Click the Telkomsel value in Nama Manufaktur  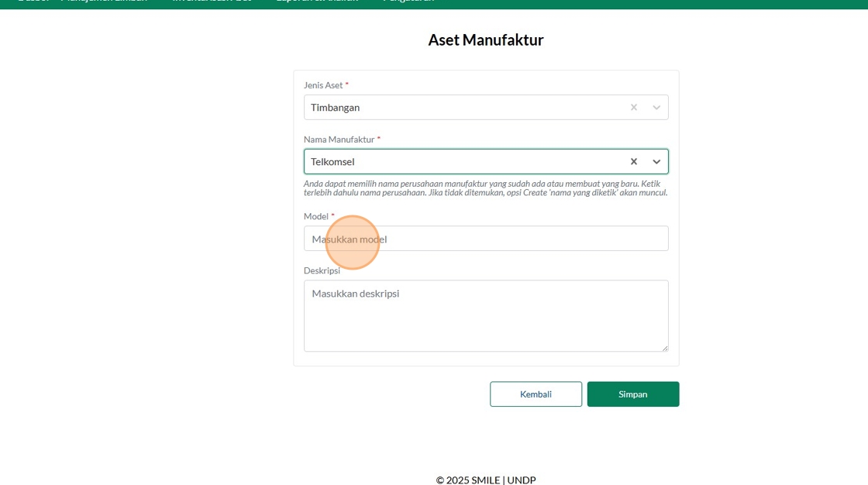pyautogui.click(x=332, y=162)
